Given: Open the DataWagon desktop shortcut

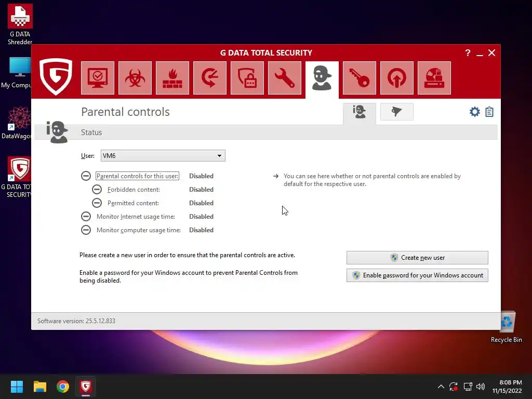Looking at the screenshot, I should (17, 123).
